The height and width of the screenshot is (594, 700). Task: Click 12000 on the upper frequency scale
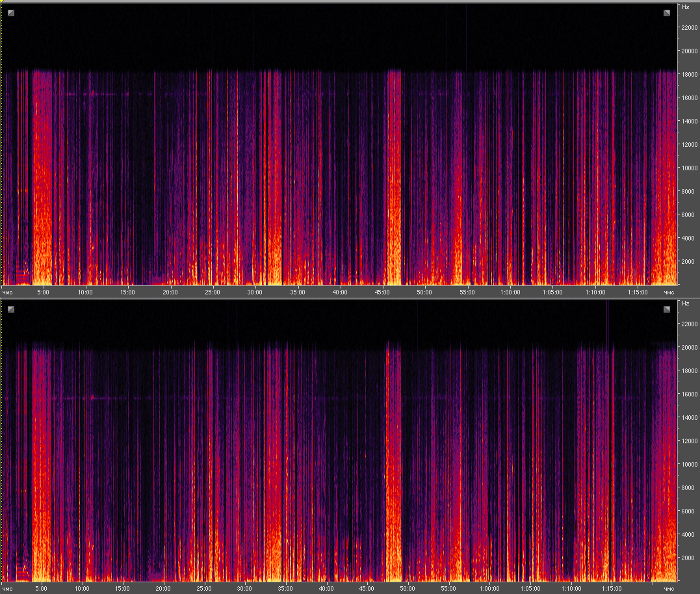pyautogui.click(x=690, y=144)
